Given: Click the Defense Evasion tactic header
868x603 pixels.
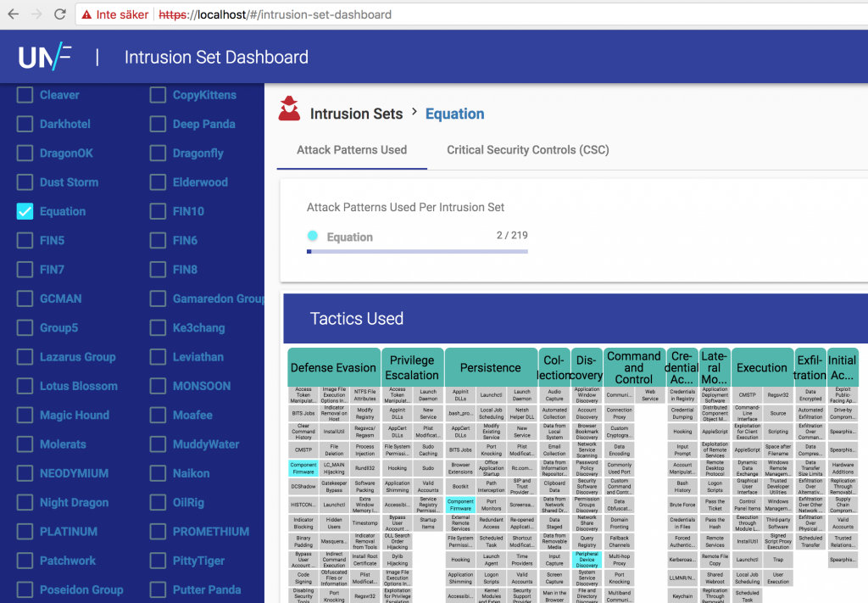Looking at the screenshot, I should point(333,368).
